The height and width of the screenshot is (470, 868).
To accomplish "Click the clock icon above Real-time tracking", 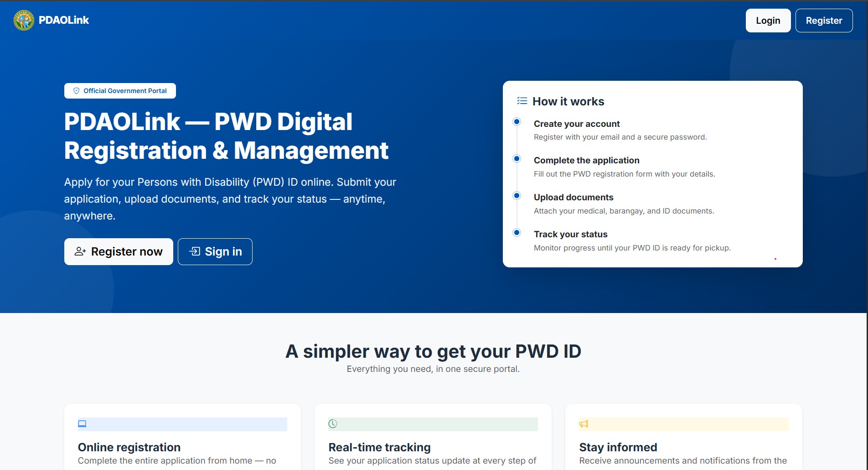I will (333, 424).
